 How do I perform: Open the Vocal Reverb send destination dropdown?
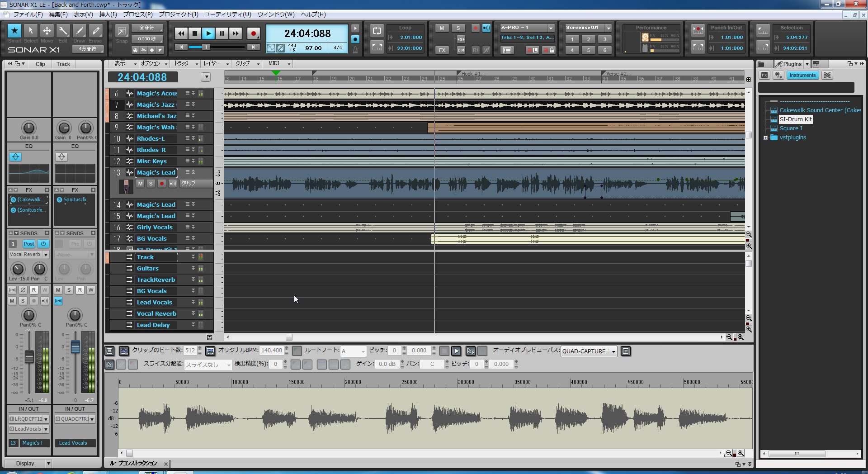click(46, 255)
